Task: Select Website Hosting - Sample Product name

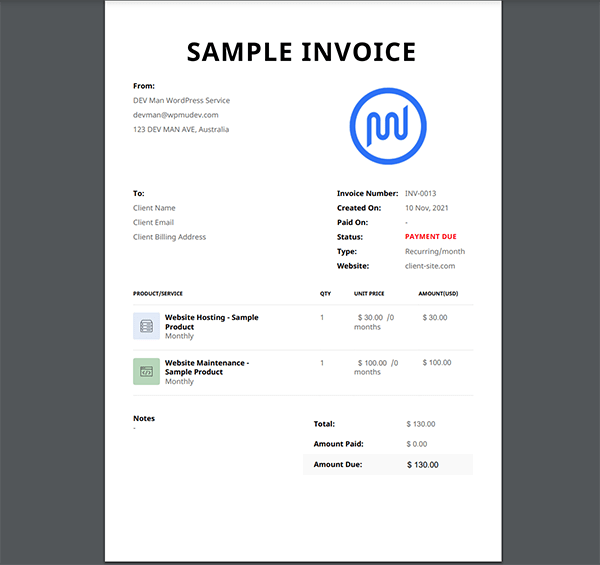Action: (x=212, y=322)
